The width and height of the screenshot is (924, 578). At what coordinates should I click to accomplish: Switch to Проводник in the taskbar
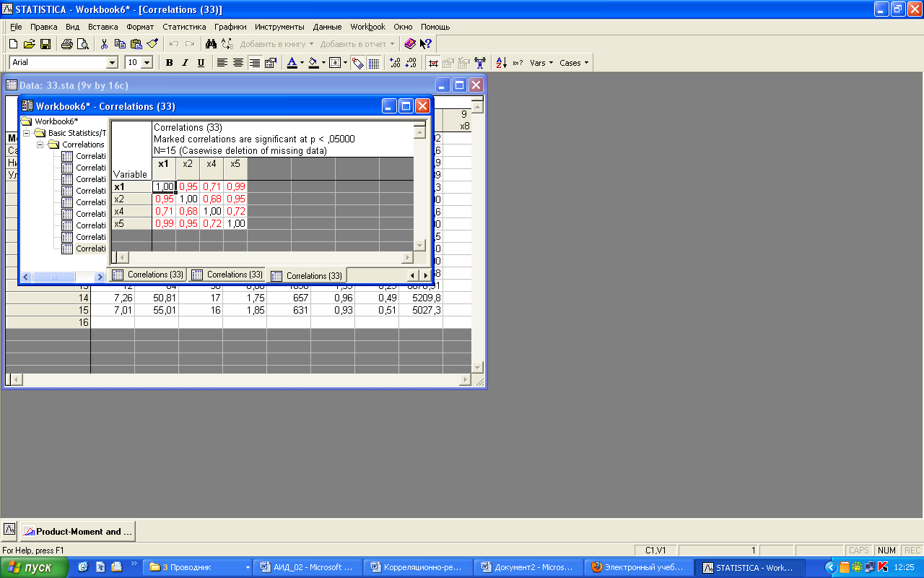tap(198, 567)
